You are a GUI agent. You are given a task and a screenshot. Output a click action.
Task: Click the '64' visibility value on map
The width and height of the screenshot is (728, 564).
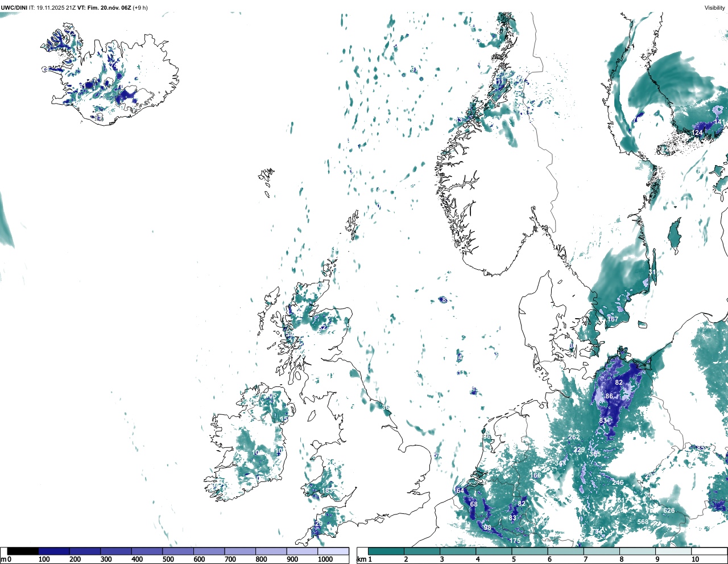[x=460, y=491]
